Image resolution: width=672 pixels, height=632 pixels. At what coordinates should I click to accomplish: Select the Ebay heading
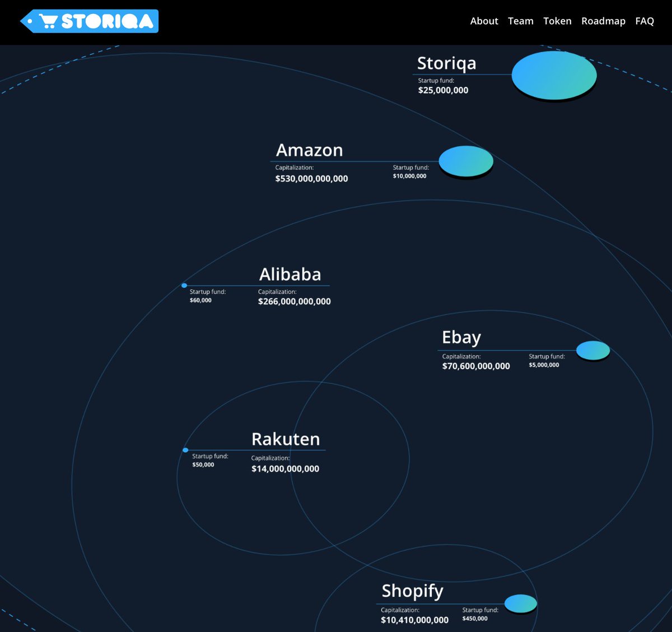[461, 337]
